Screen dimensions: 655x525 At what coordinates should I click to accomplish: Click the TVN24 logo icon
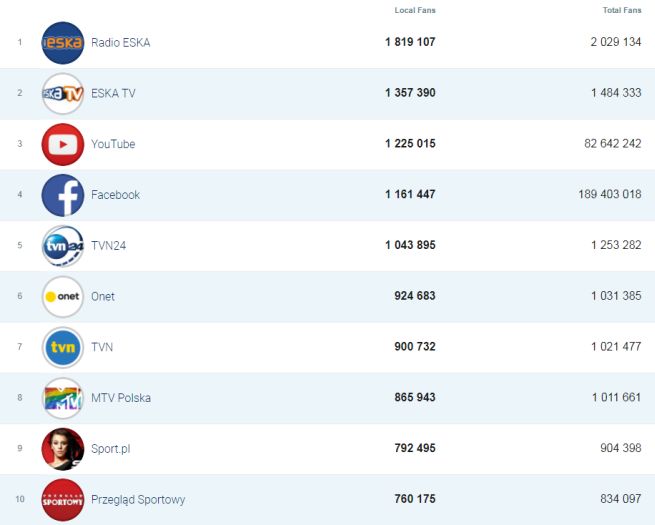click(63, 246)
